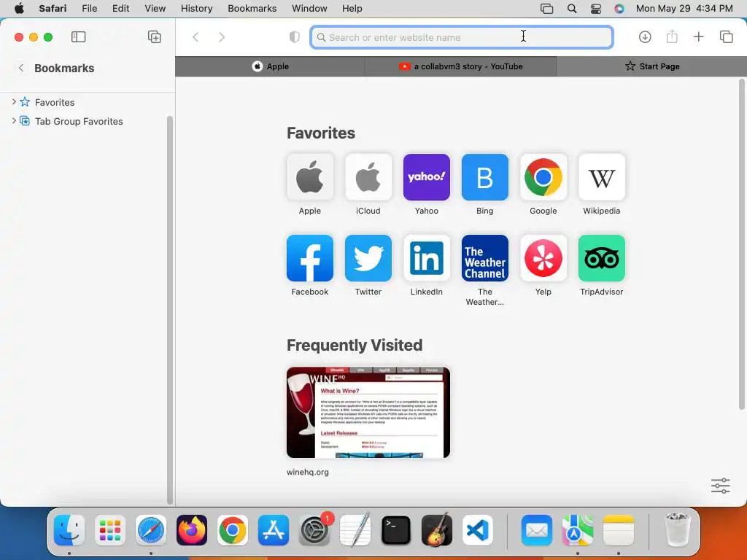Screen dimensions: 747x560
Task: Open the LinkedIn favorite
Action: pos(426,258)
